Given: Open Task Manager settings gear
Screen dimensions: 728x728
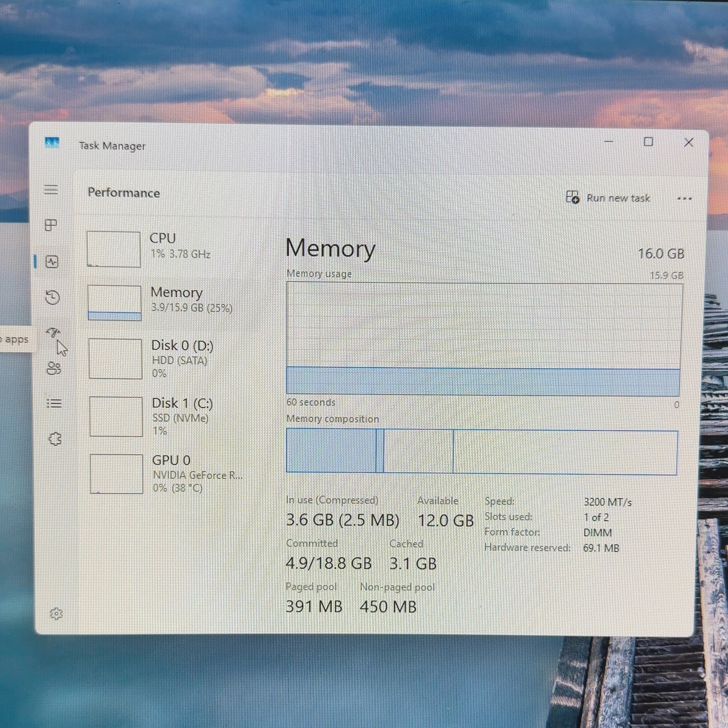Looking at the screenshot, I should [56, 613].
